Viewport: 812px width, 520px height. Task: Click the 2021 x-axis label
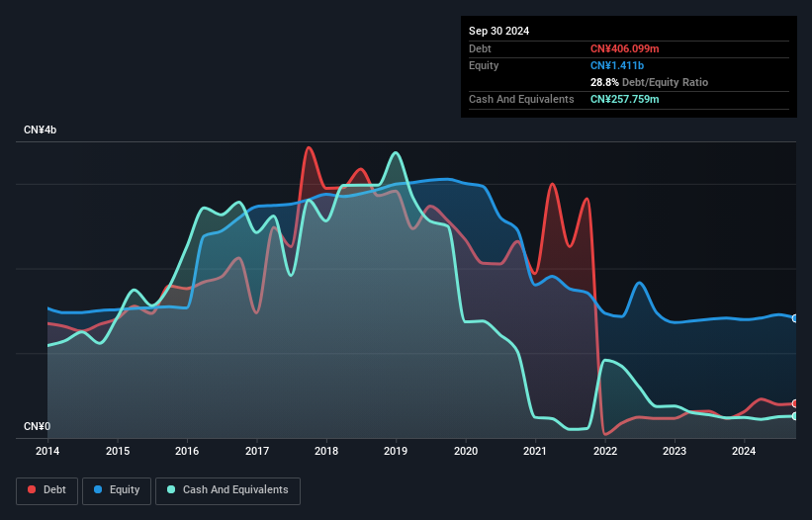pos(535,451)
